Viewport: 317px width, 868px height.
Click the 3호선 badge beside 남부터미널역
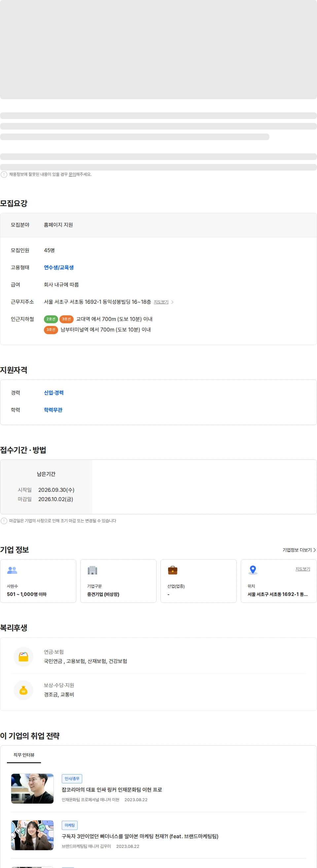[51, 330]
